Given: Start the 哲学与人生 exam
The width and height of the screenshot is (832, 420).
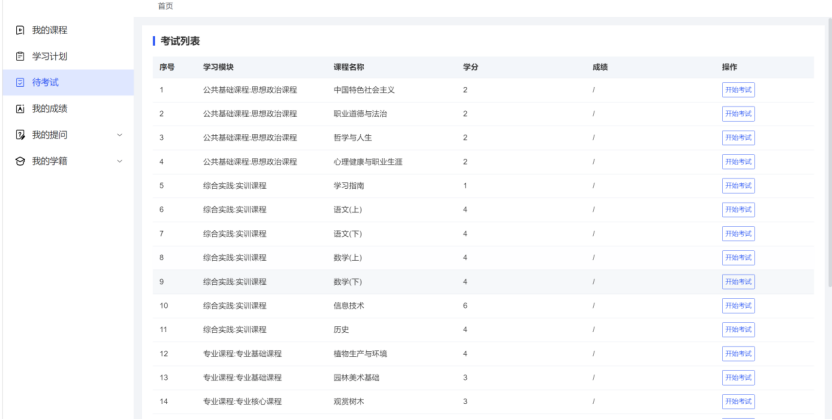Looking at the screenshot, I should (738, 138).
